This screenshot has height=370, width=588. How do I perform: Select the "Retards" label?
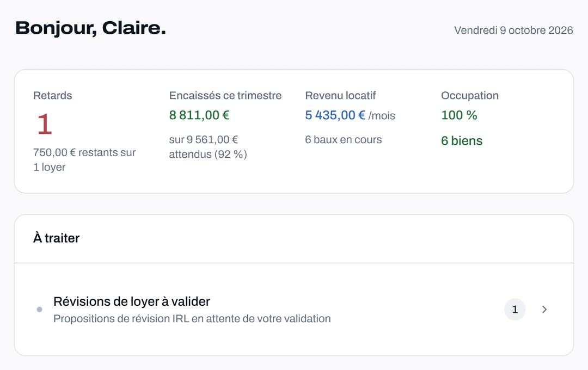52,96
